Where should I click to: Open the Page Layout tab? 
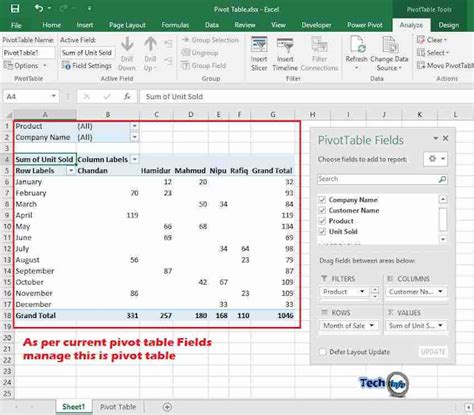tap(127, 25)
